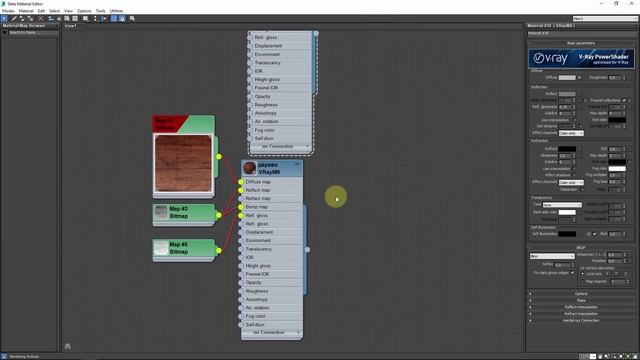Toggle Material/Map Browser panel icon in toolbar

coord(114,18)
